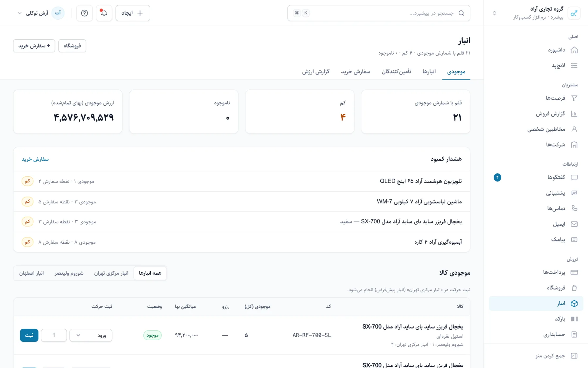Focus the جستجو در پیشبرد search box
The image size is (588, 368).
point(379,13)
